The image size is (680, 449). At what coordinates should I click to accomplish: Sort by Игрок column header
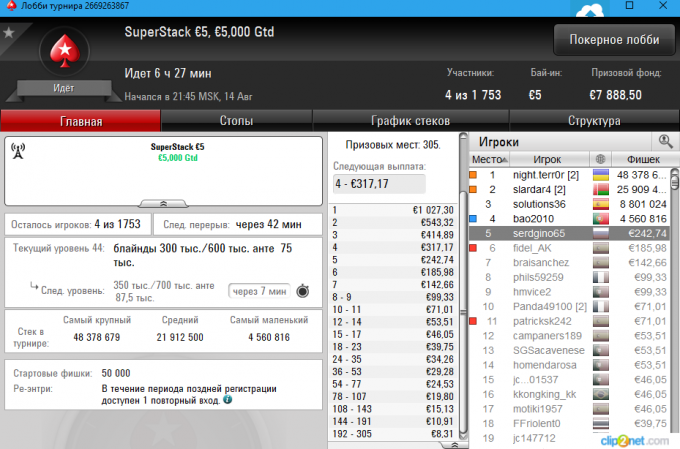point(548,159)
